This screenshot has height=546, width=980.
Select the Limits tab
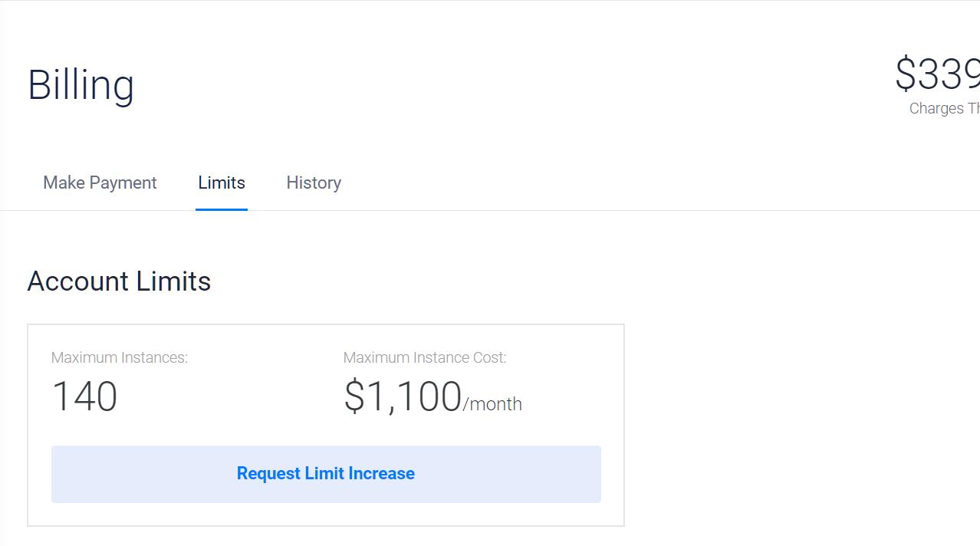click(222, 183)
